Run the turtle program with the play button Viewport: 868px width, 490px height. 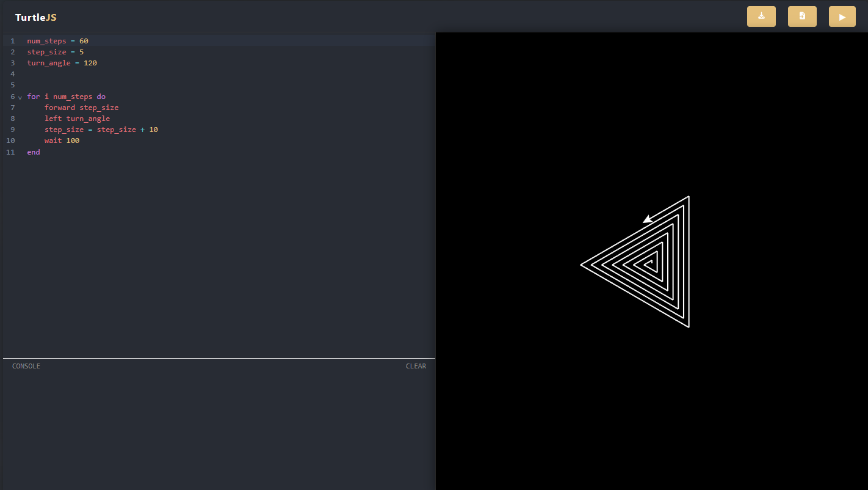pyautogui.click(x=842, y=16)
